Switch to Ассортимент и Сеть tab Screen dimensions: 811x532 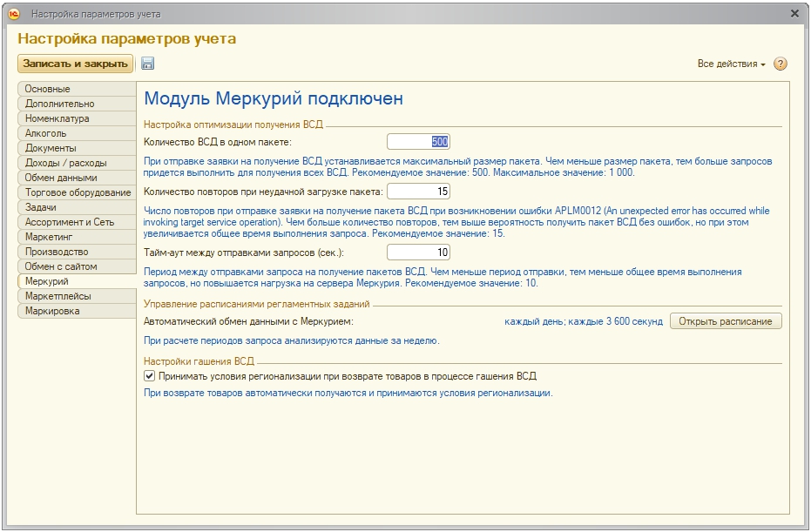(77, 222)
